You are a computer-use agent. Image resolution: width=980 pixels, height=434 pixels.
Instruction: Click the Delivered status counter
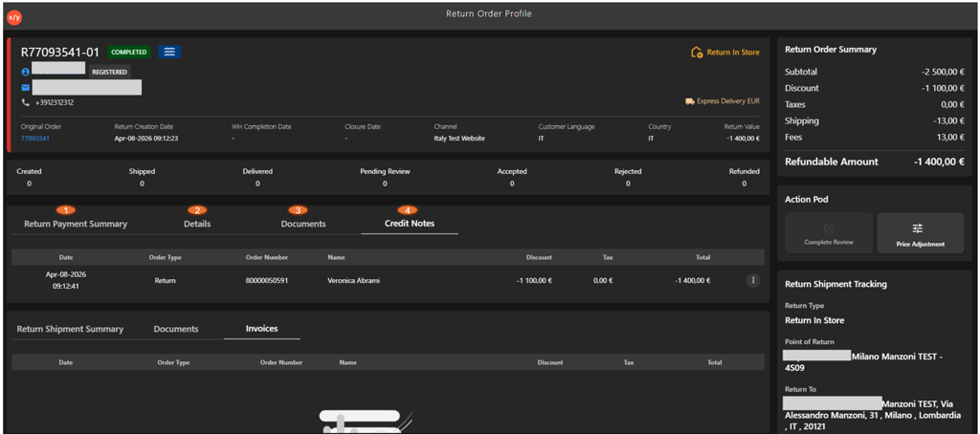pos(257,178)
